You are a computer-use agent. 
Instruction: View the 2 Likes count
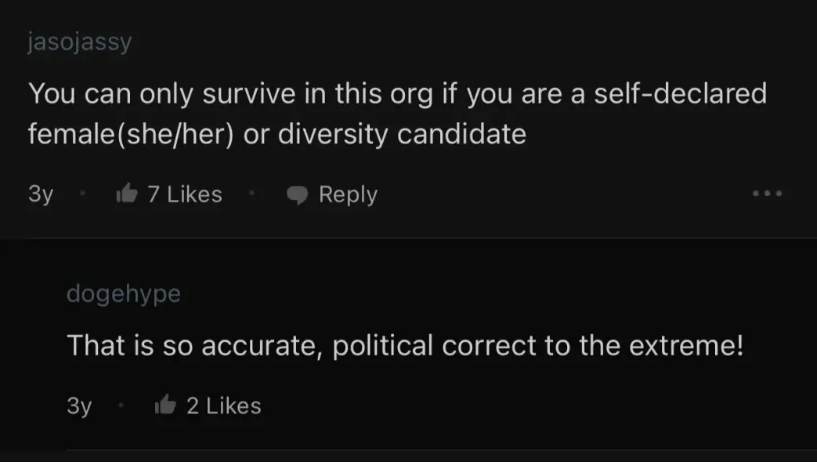(x=224, y=405)
